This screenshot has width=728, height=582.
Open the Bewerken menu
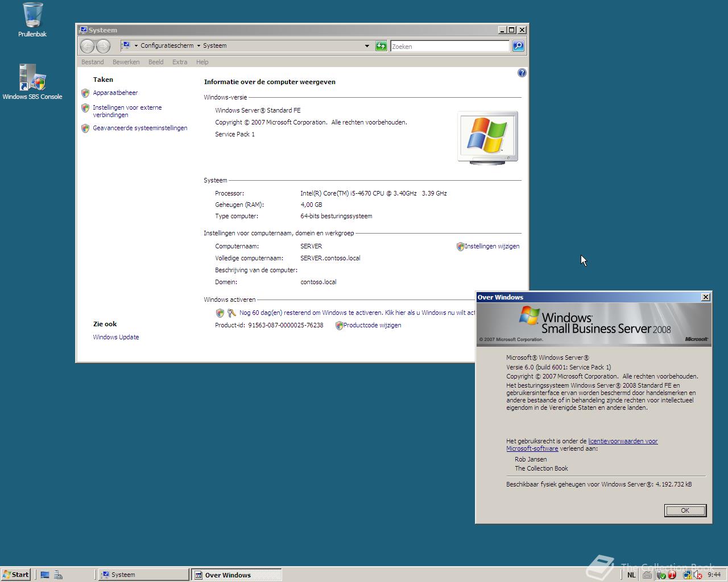tap(126, 62)
